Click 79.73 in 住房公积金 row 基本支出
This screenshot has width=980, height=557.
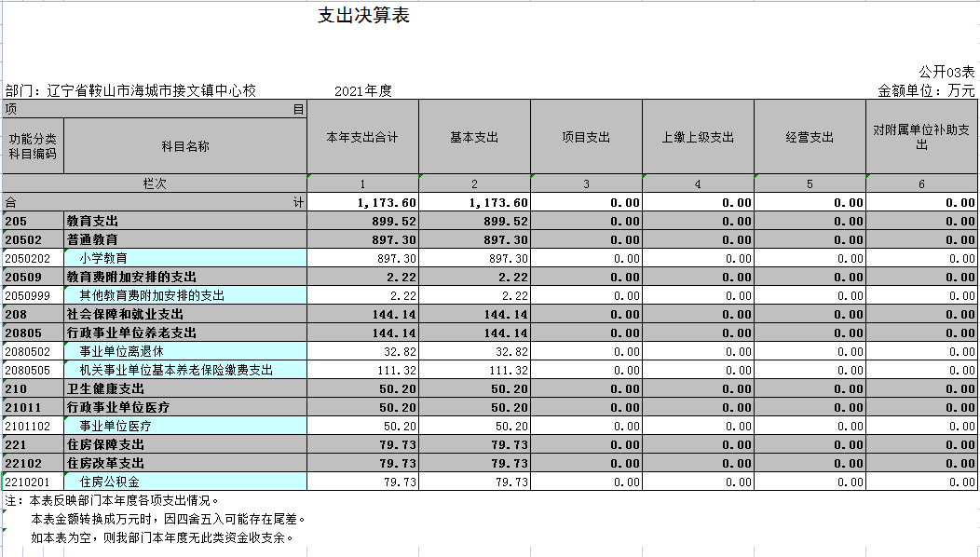click(x=474, y=482)
